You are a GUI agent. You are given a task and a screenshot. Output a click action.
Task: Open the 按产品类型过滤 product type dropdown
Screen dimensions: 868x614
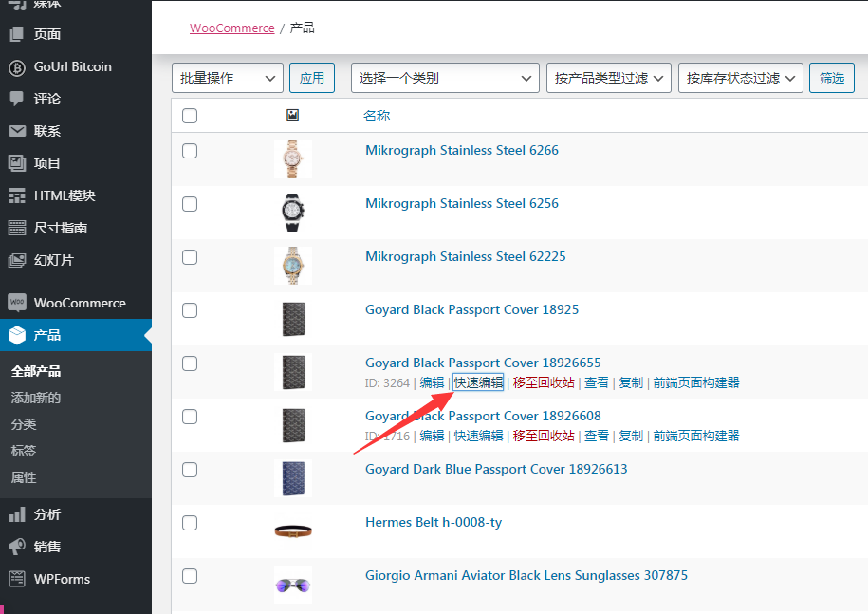(609, 78)
